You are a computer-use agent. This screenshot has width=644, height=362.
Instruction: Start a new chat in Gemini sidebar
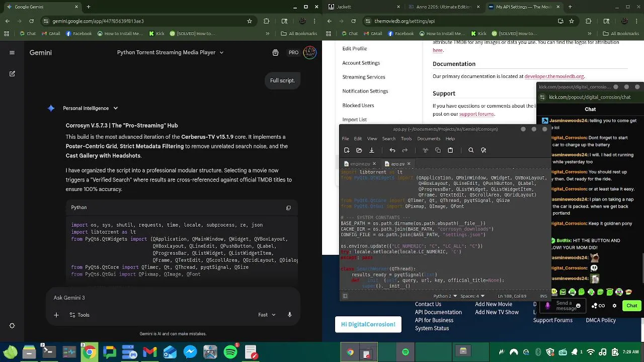click(x=12, y=73)
